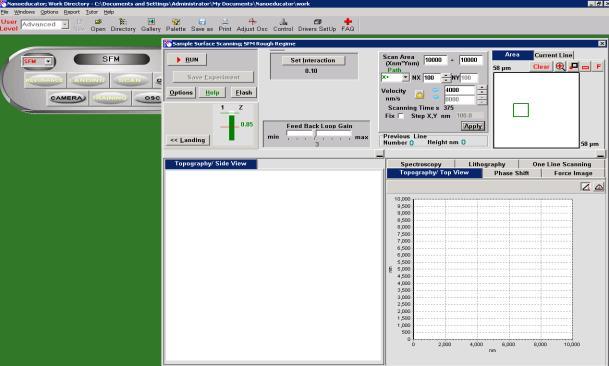609x366 pixels.
Task: Open the Windows menu
Action: pyautogui.click(x=24, y=12)
